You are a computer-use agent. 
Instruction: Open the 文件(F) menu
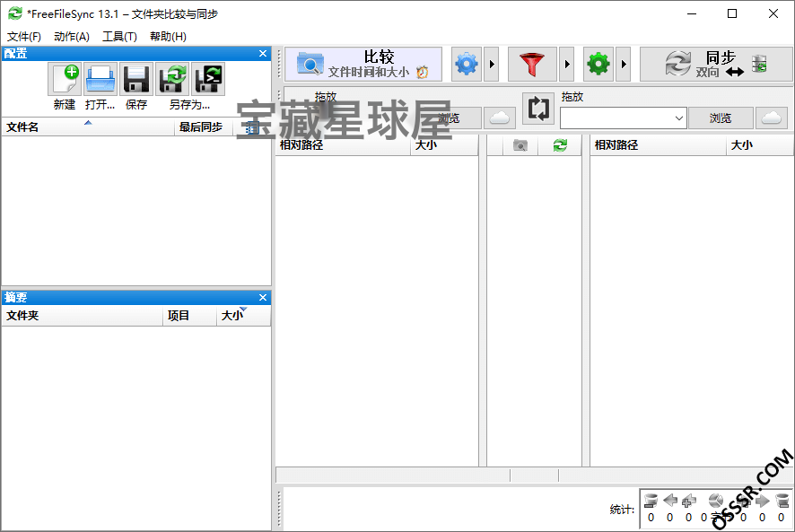pyautogui.click(x=24, y=37)
